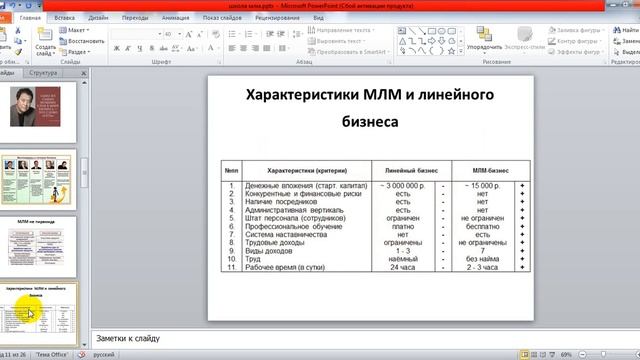Viewport: 640px width, 360px height.
Task: Expand the shapes gallery more arrow
Action: (x=461, y=52)
